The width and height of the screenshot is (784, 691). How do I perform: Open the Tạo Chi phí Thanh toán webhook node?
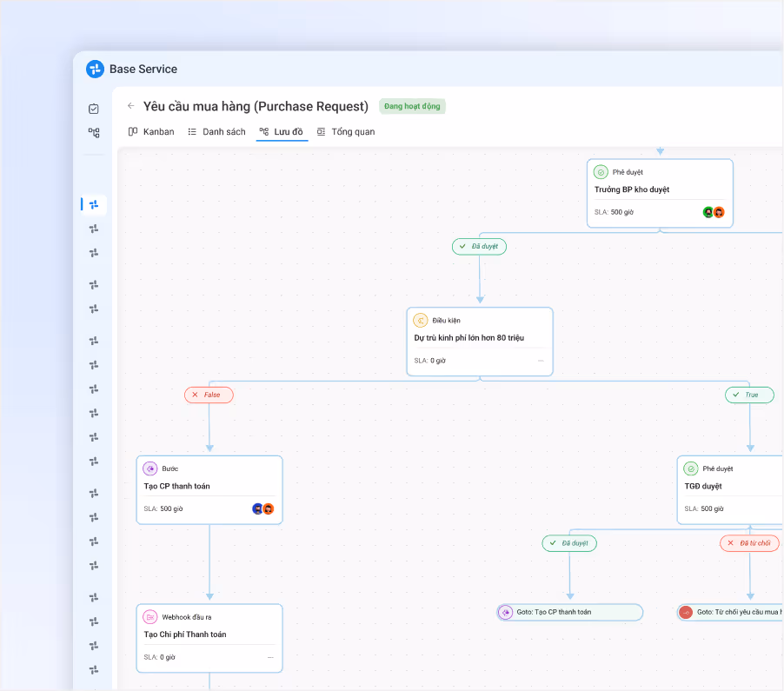pyautogui.click(x=209, y=639)
